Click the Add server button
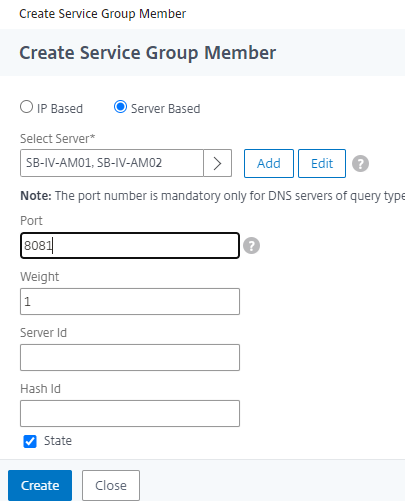This screenshot has height=501, width=405. tap(269, 163)
